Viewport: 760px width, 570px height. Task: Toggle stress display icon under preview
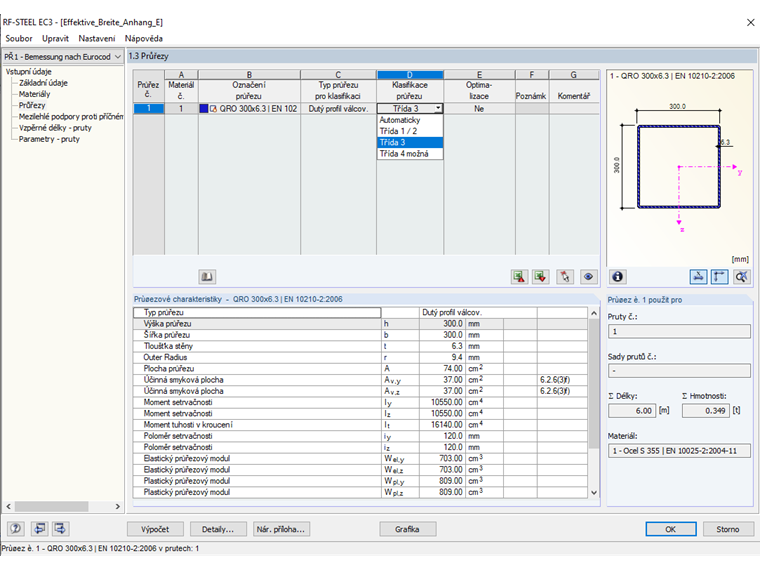pyautogui.click(x=698, y=277)
